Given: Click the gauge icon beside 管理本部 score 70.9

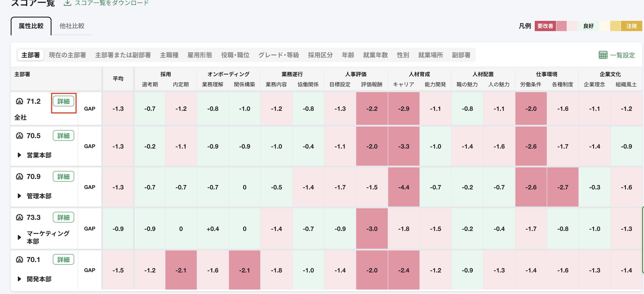Looking at the screenshot, I should click(x=20, y=176).
